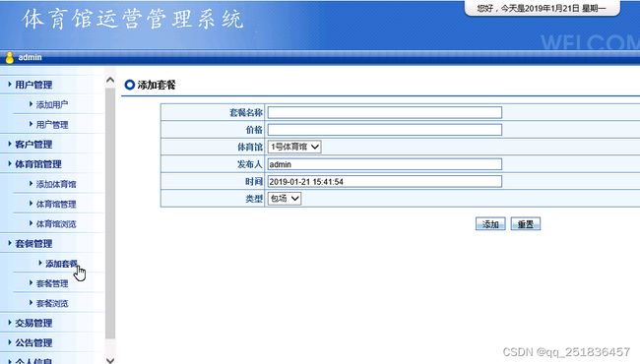Open the 体育馆管理 submenu link

[56, 205]
